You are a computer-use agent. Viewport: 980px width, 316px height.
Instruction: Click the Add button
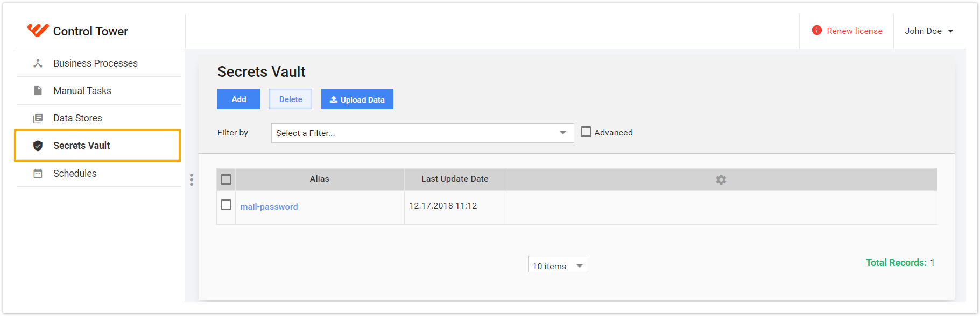(239, 99)
